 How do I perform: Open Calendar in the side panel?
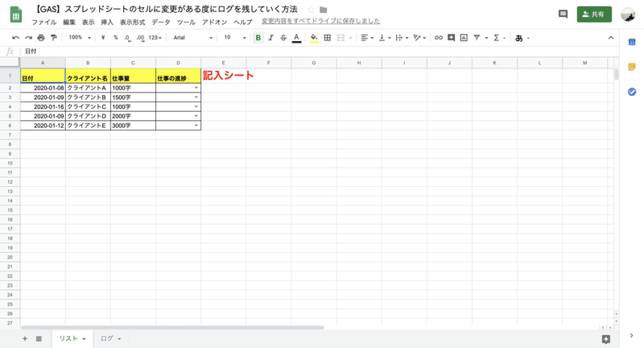coord(632,42)
